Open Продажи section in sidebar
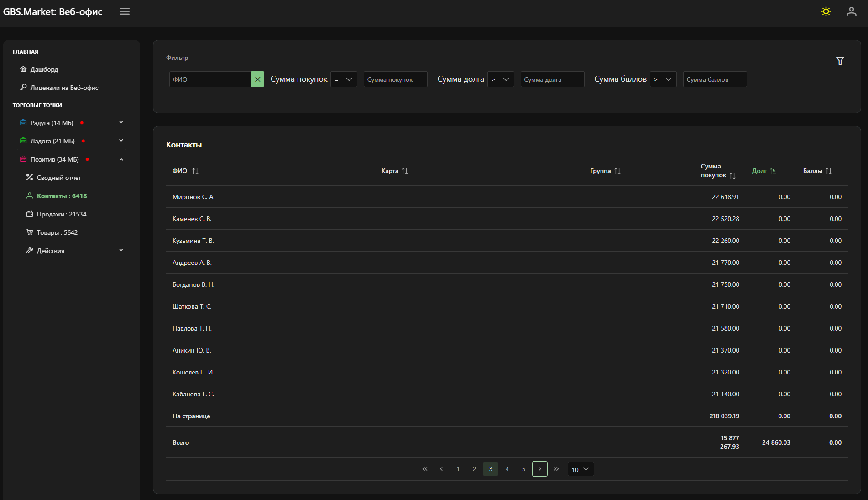 (x=61, y=214)
